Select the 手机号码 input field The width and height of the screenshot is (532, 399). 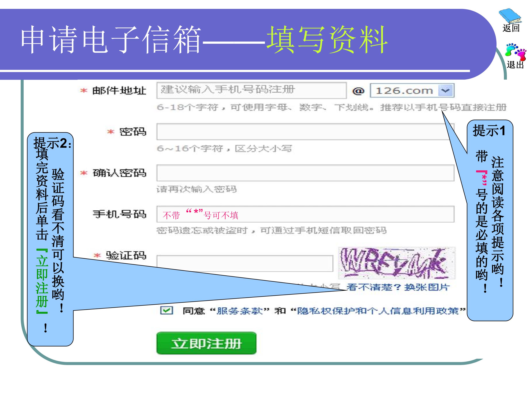point(305,214)
